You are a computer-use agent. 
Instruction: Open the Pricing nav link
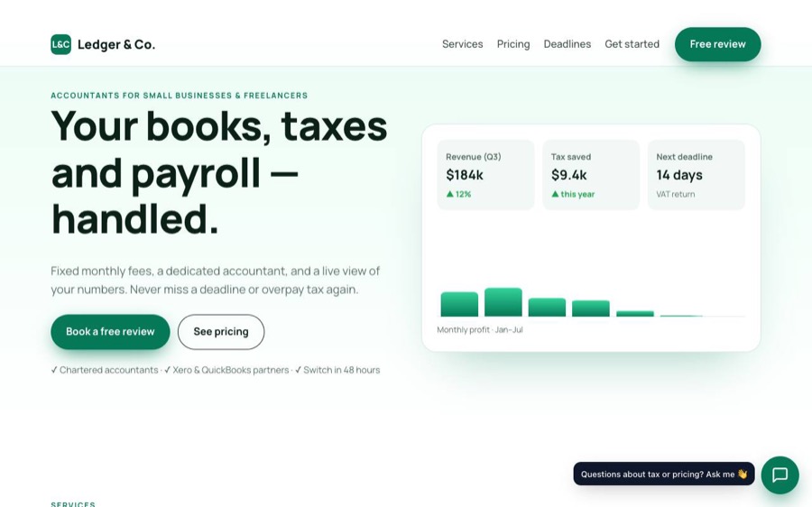[513, 44]
